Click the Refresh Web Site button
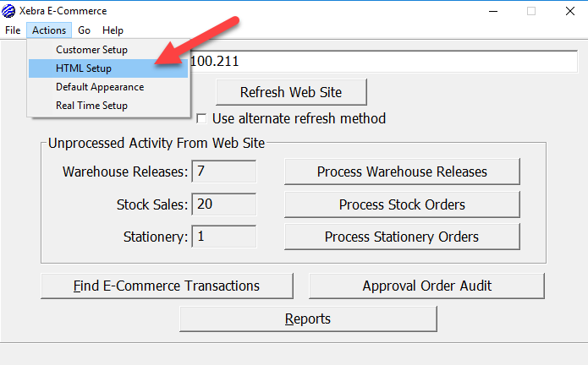This screenshot has width=588, height=365. [x=291, y=92]
